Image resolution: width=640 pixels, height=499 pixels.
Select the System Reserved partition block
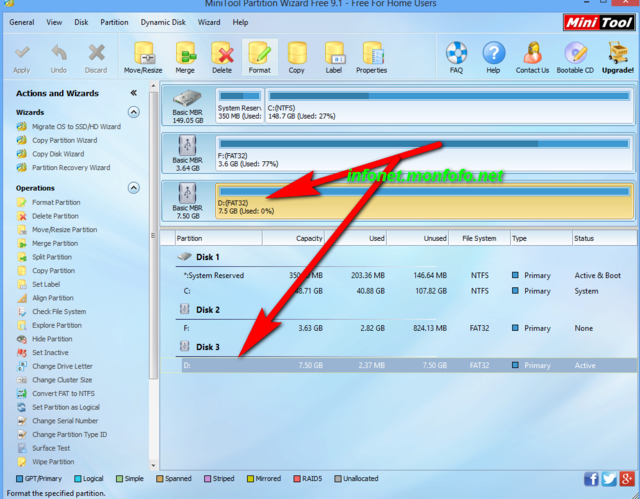coord(240,106)
